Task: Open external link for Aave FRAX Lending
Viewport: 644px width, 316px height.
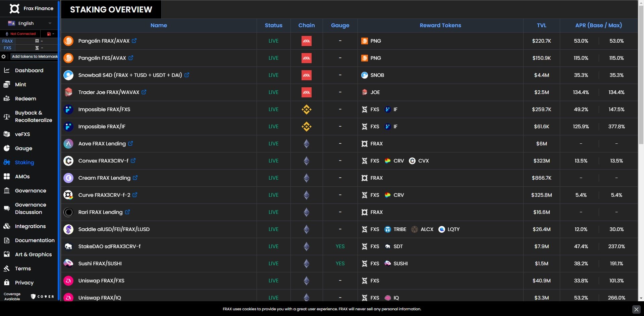Action: pos(130,143)
